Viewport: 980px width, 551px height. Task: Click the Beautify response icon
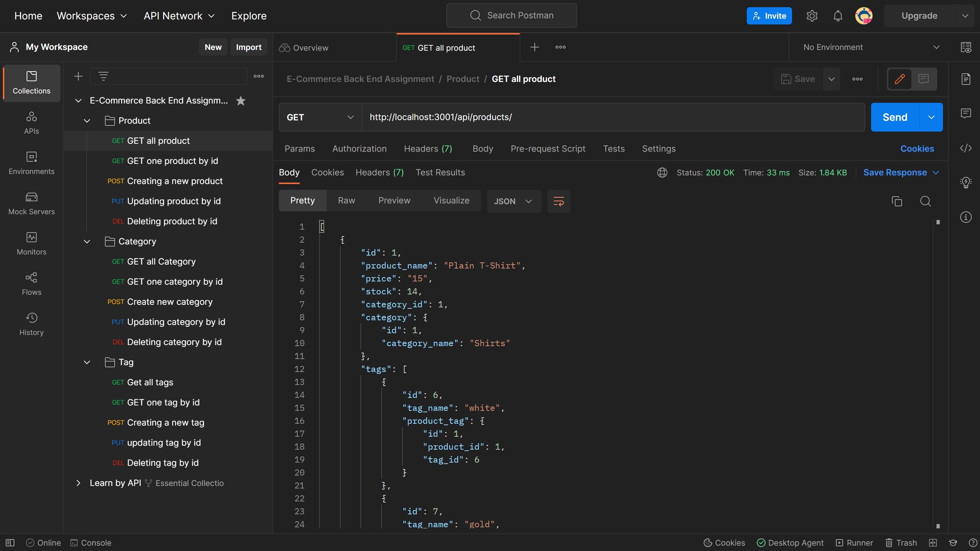559,201
